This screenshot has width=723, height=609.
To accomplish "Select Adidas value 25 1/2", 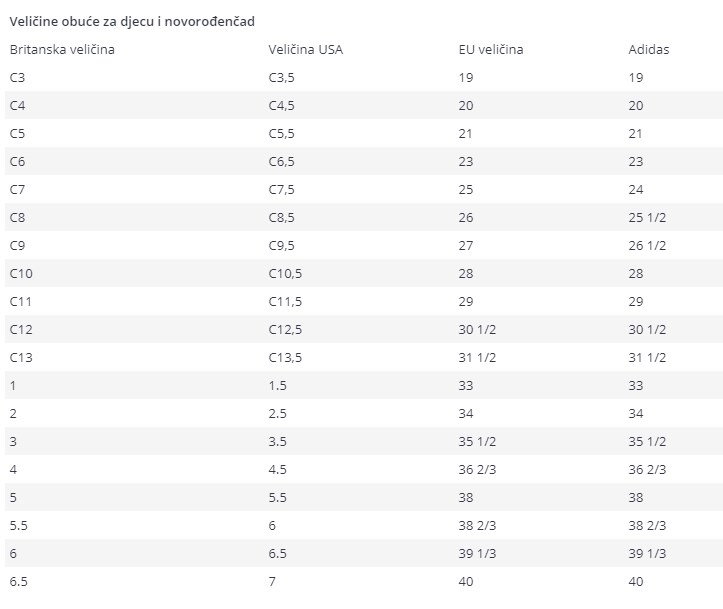I will coord(647,218).
